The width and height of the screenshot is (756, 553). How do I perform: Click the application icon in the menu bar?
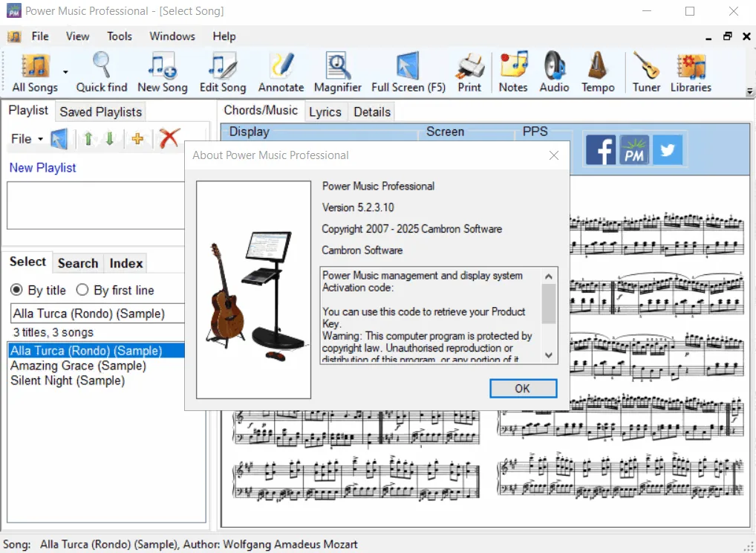14,36
